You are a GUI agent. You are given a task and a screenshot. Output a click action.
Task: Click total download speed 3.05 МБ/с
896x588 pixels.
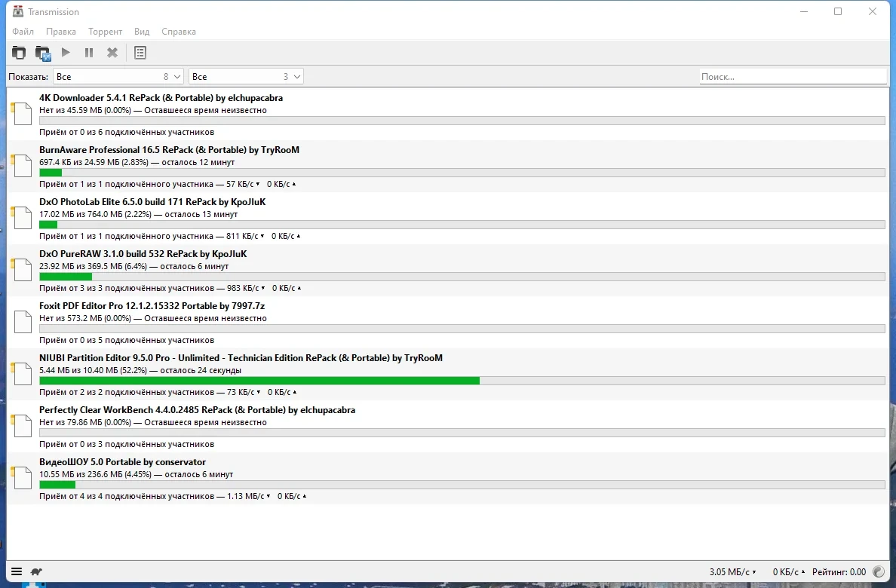click(x=732, y=572)
